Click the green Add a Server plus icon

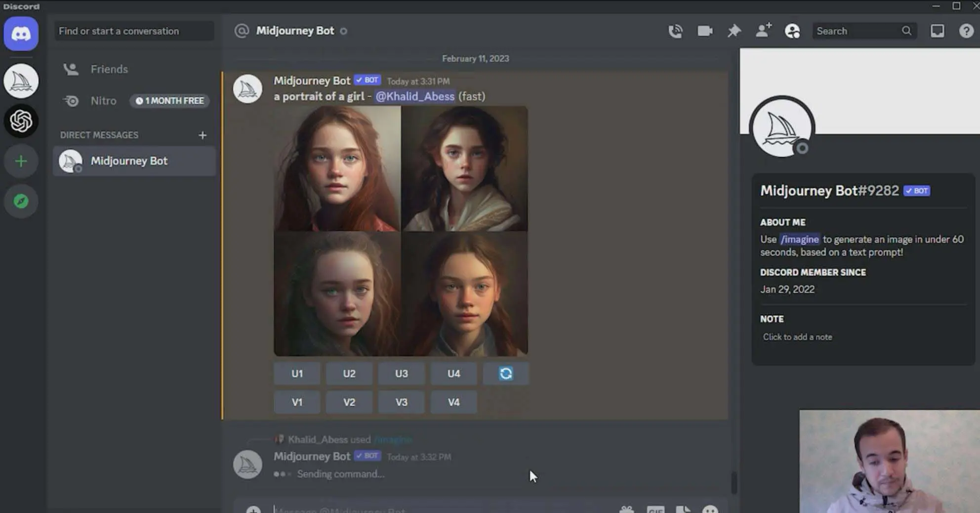(21, 161)
